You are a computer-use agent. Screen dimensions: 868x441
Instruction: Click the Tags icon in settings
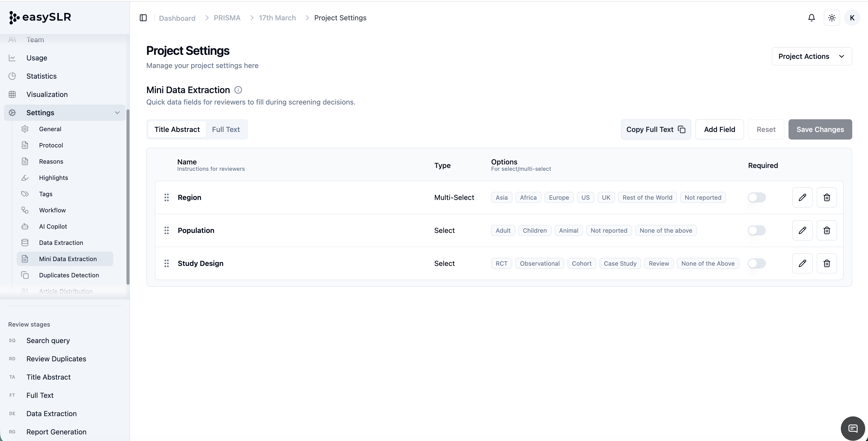click(x=25, y=194)
